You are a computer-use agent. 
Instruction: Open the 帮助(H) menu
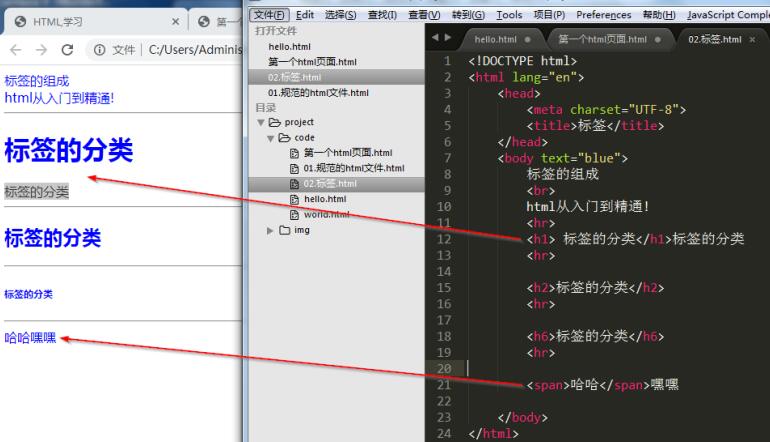click(x=659, y=15)
